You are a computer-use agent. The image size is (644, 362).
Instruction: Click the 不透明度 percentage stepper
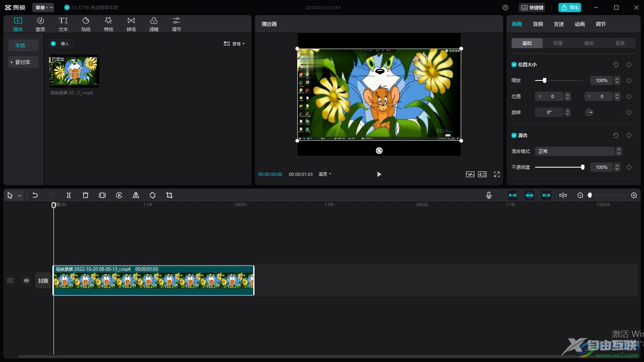pyautogui.click(x=617, y=167)
